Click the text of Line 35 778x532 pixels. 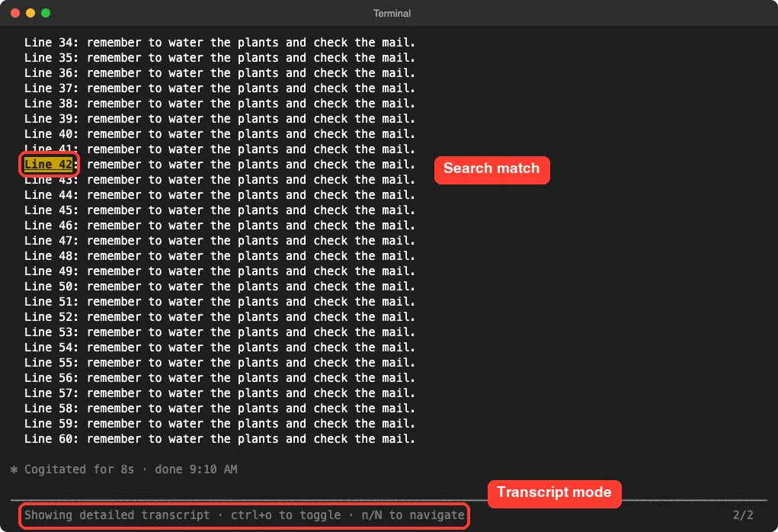[x=219, y=58]
